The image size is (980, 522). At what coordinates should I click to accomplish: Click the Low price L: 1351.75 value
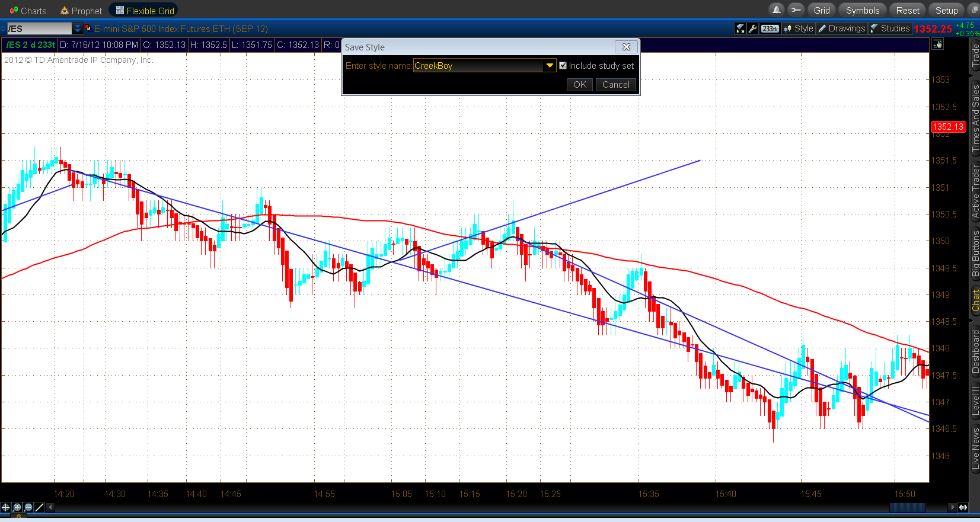click(x=252, y=45)
